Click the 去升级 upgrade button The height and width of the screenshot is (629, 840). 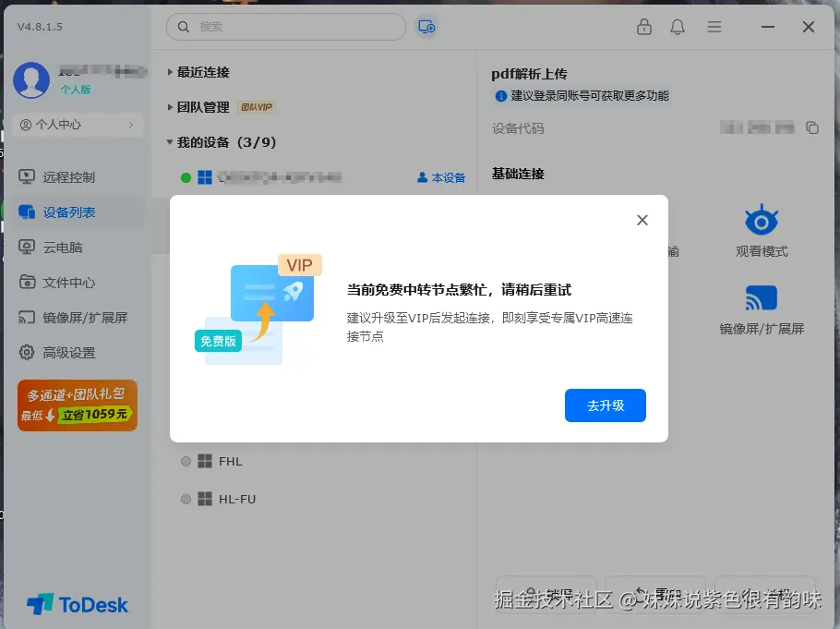[605, 405]
